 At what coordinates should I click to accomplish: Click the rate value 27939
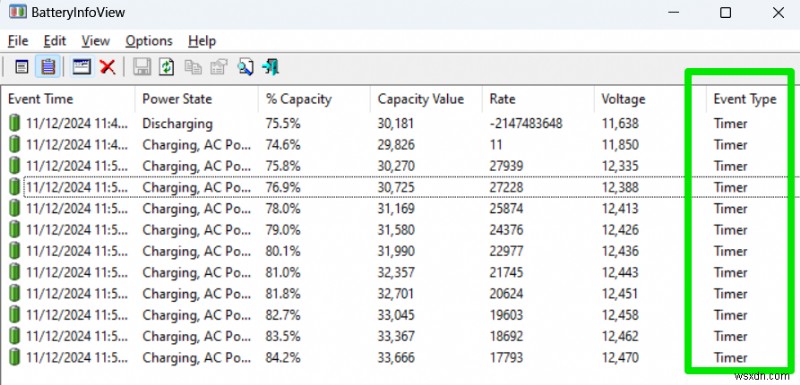[x=506, y=166]
